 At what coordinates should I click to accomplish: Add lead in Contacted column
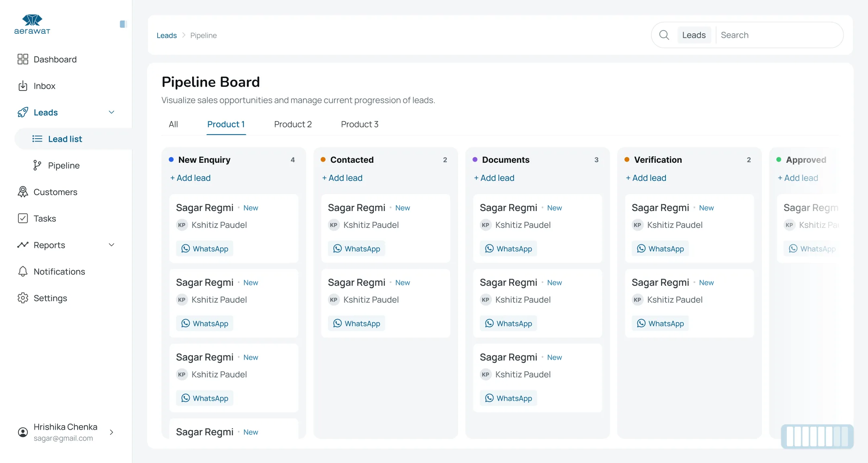pos(342,178)
